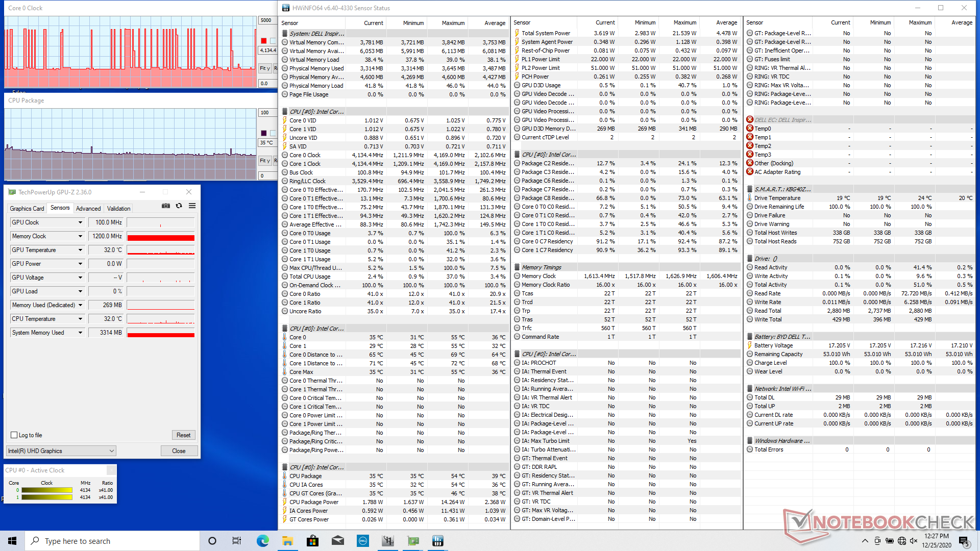
Task: Click the Dell app taskbar icon
Action: pyautogui.click(x=363, y=541)
